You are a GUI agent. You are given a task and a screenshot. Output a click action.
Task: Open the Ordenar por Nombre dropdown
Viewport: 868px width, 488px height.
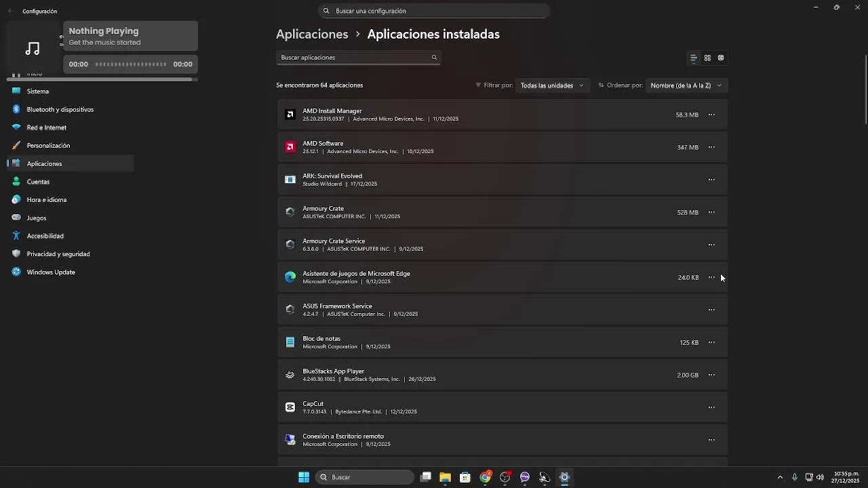(686, 85)
